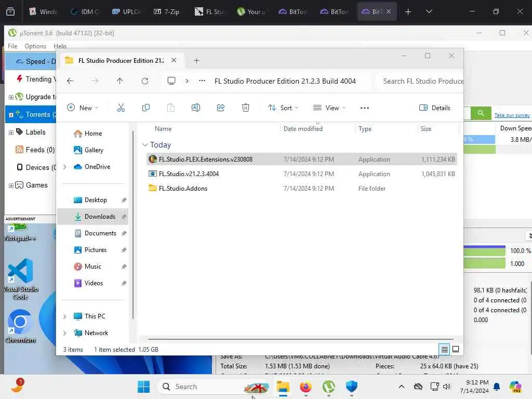Expand the Games tree node in uTorrent
Screen dimensions: 532x399
pyautogui.click(x=11, y=185)
